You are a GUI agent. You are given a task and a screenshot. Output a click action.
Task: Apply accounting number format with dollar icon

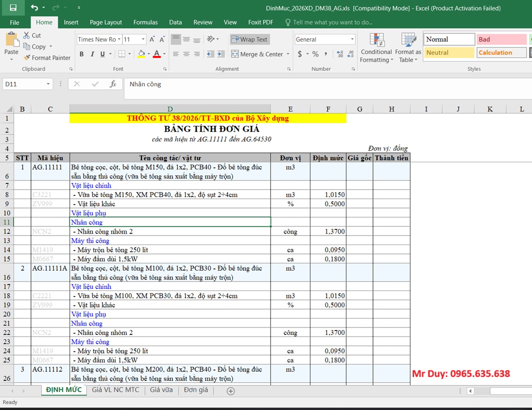299,54
